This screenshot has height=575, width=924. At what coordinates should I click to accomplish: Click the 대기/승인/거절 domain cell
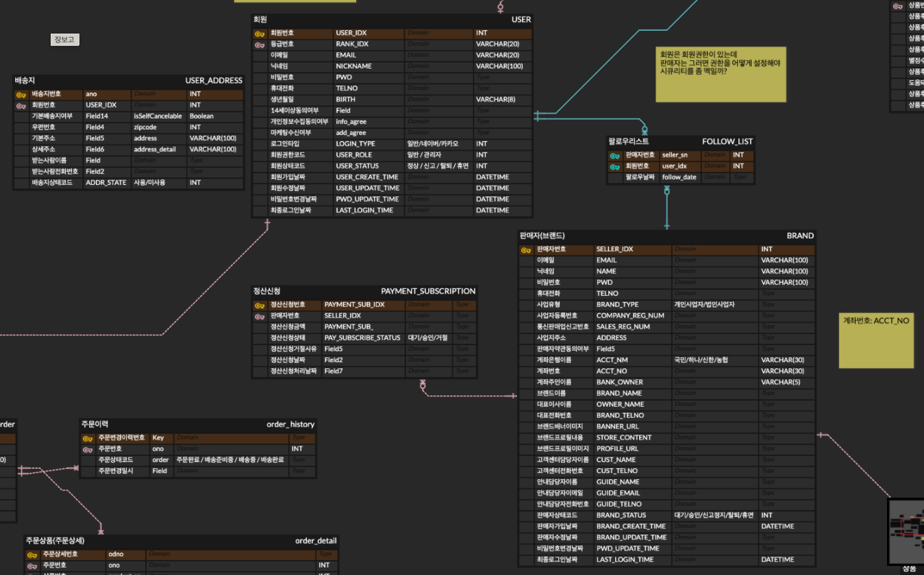[x=427, y=338]
